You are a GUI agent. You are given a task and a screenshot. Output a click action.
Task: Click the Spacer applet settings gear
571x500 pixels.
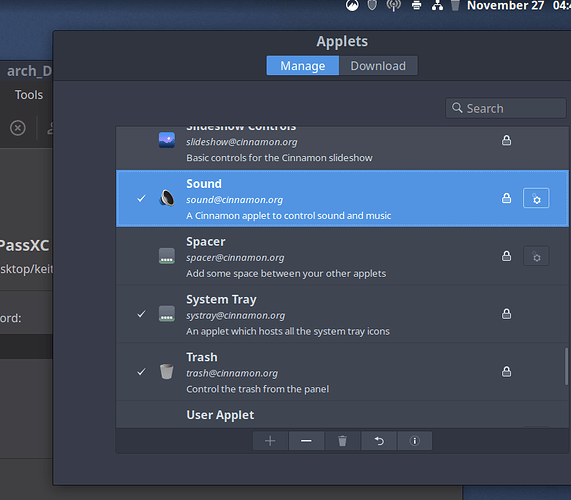click(536, 256)
